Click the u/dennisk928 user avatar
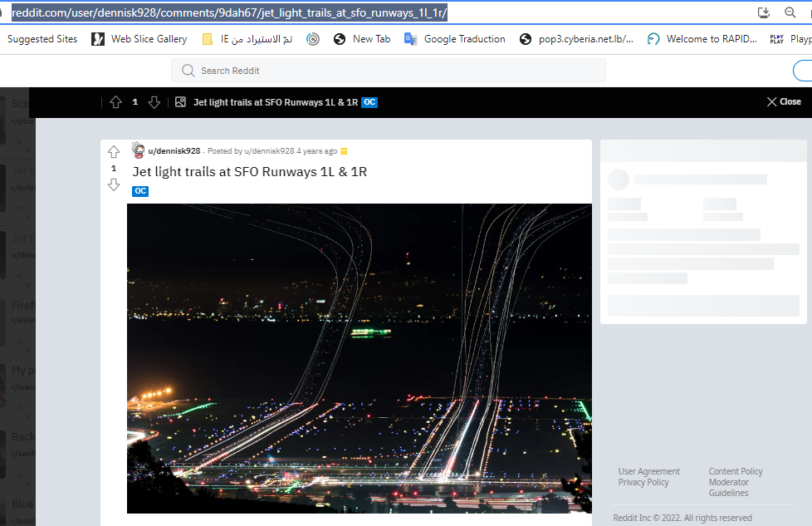The width and height of the screenshot is (812, 526). (x=139, y=150)
